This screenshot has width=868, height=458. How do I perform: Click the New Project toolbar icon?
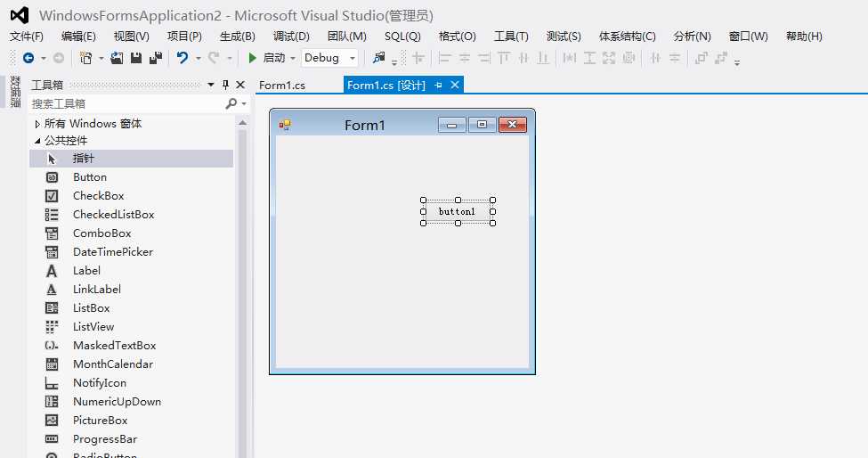[85, 58]
